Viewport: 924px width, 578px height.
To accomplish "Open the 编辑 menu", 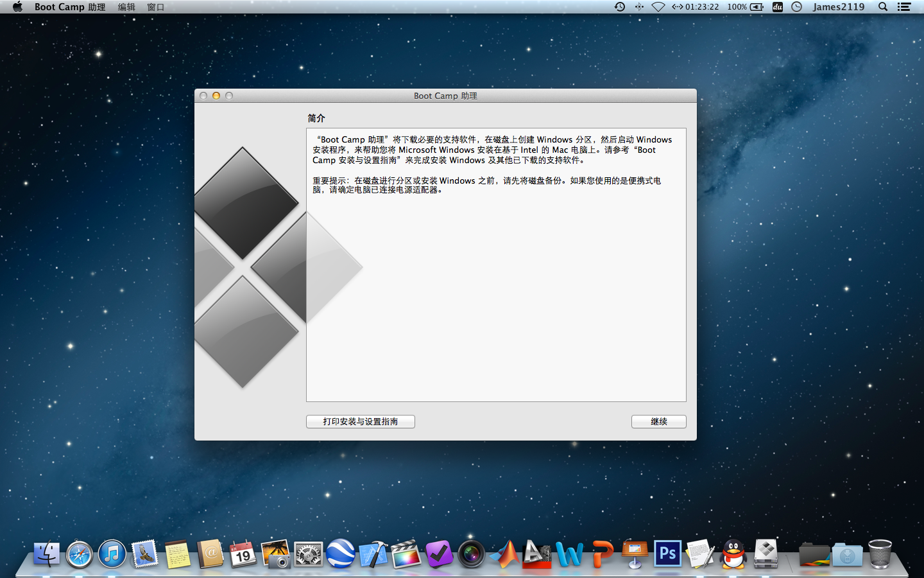I will [x=126, y=7].
